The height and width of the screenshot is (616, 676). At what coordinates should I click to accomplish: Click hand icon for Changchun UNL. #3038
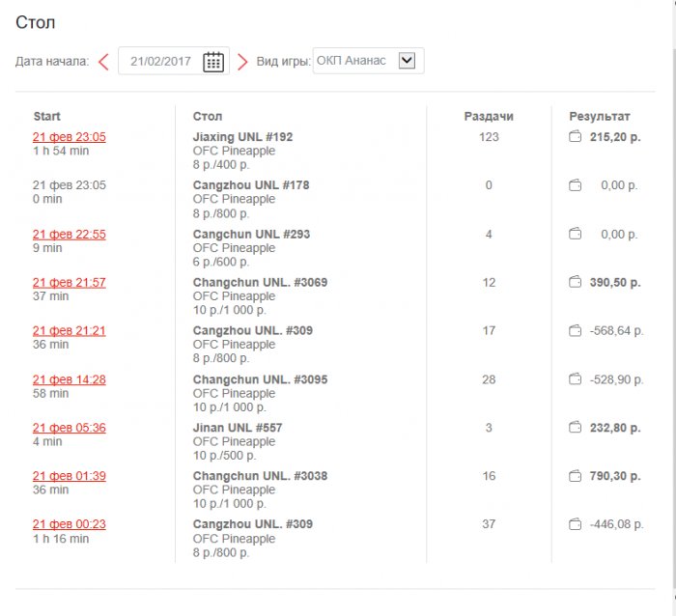pyautogui.click(x=575, y=475)
